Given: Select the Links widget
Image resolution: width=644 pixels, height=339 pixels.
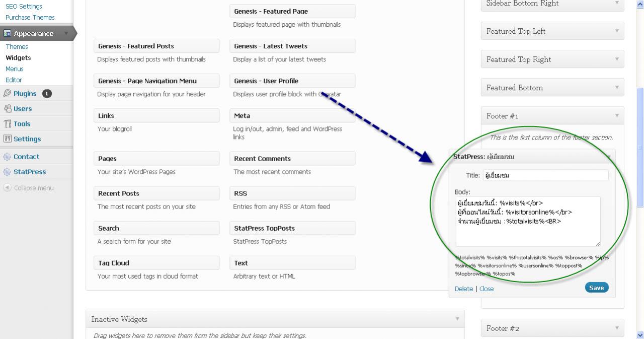Looking at the screenshot, I should pyautogui.click(x=156, y=115).
